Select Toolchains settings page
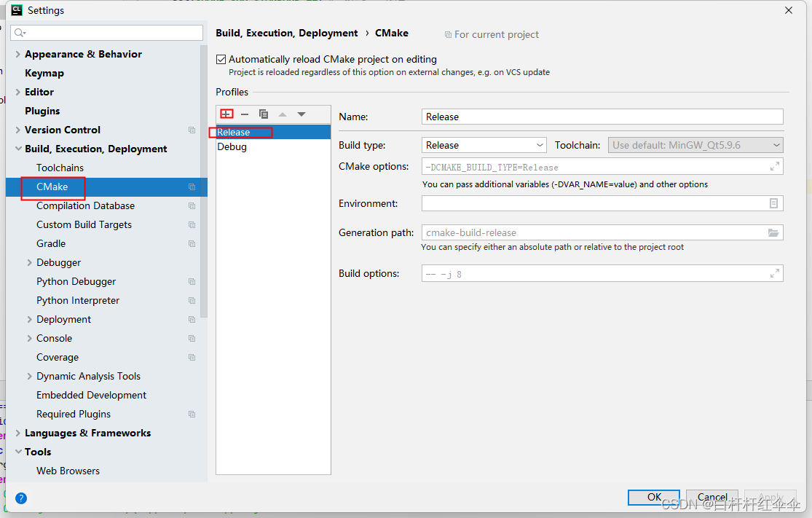 click(60, 168)
